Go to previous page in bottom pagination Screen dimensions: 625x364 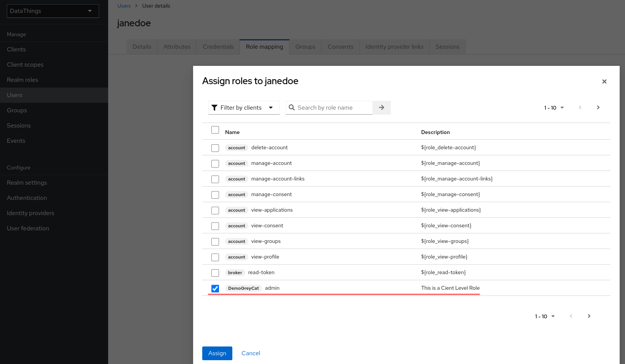(571, 316)
